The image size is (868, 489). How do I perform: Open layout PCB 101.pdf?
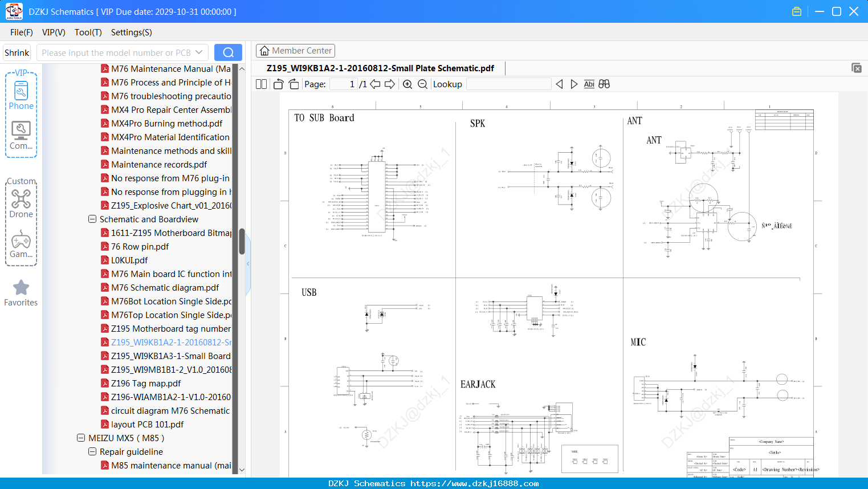point(142,425)
